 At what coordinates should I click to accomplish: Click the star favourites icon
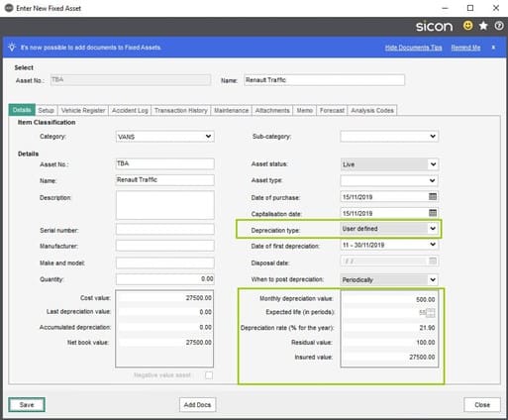pos(483,26)
